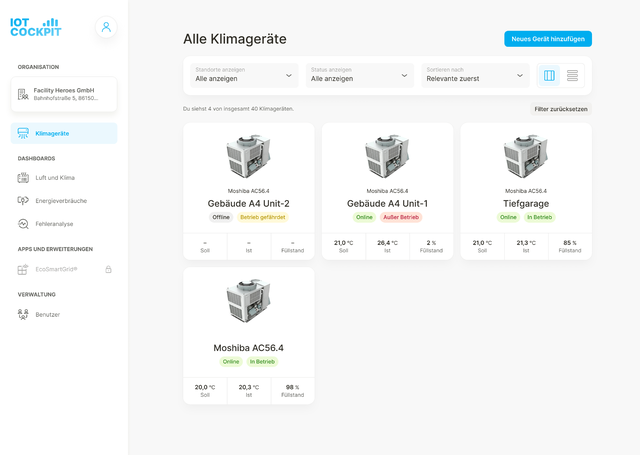
Task: Click the 20,0 °C Soll value
Action: point(205,387)
